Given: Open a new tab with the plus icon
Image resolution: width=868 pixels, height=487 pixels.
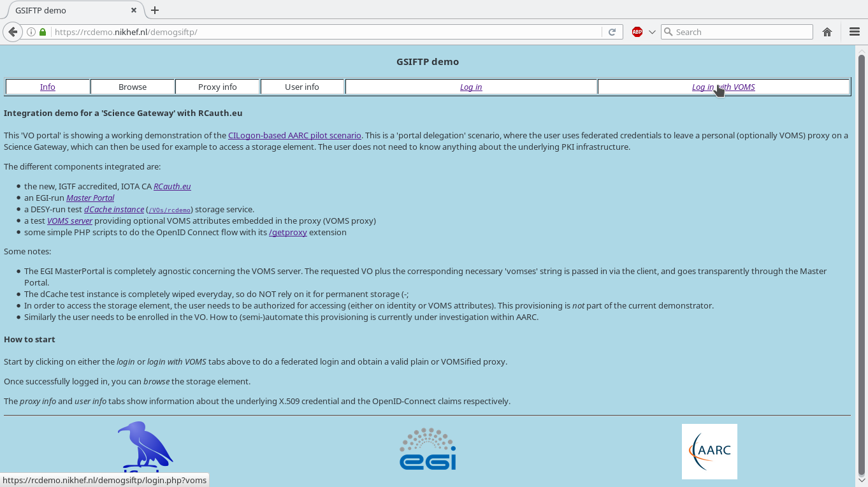Looking at the screenshot, I should 154,10.
